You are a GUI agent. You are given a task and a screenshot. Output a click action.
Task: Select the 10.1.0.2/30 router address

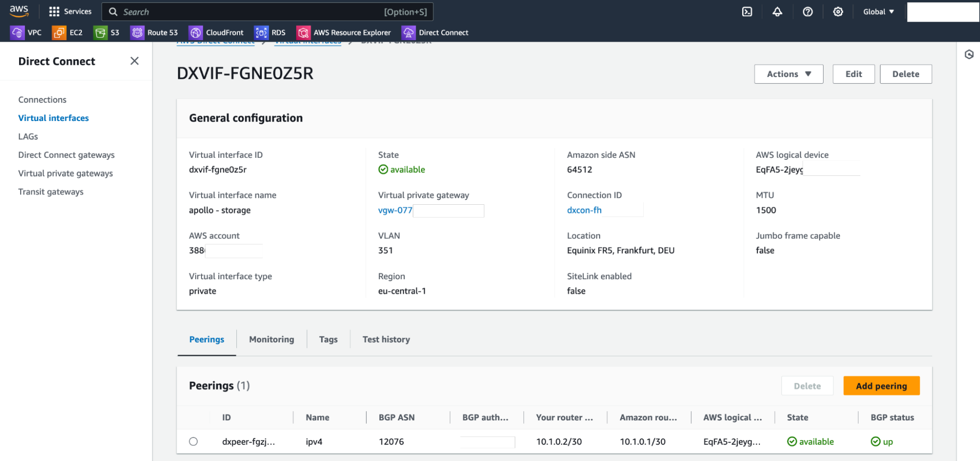[558, 441]
